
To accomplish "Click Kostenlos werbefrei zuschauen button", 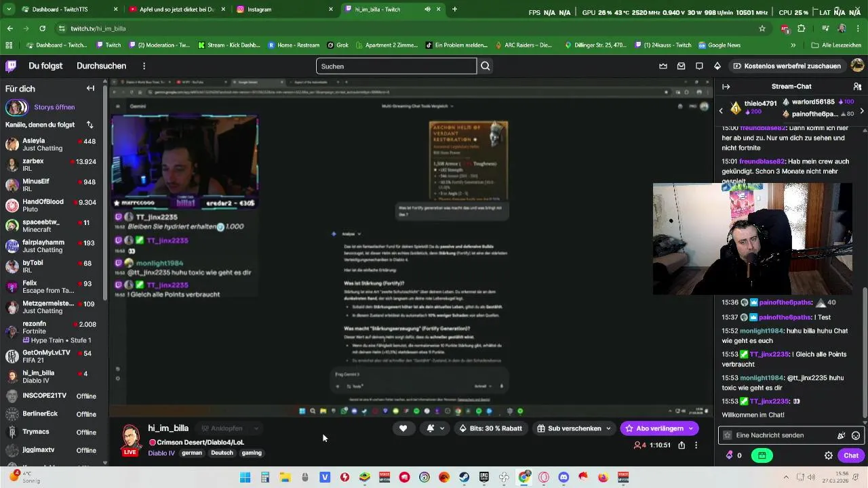I will coord(787,66).
